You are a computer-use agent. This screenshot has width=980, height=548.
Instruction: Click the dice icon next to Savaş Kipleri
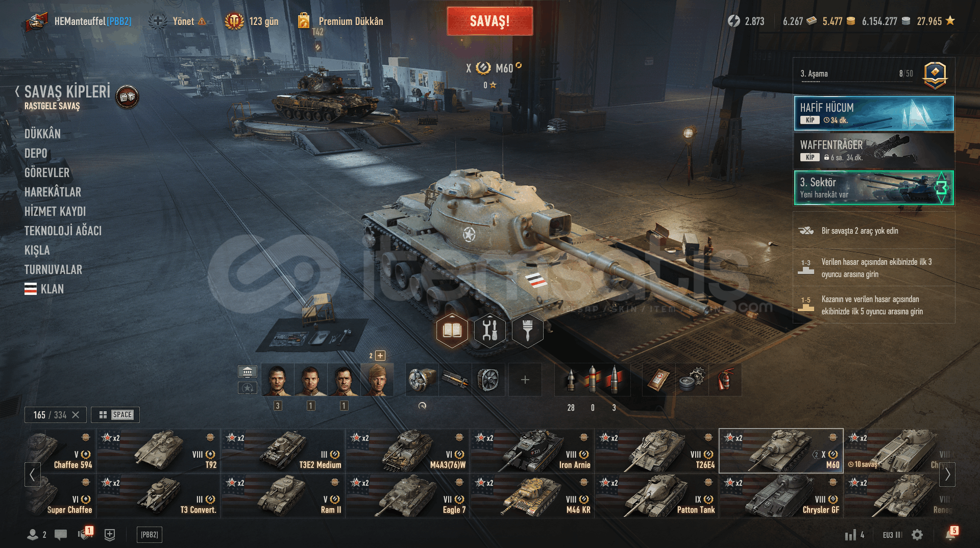[127, 96]
